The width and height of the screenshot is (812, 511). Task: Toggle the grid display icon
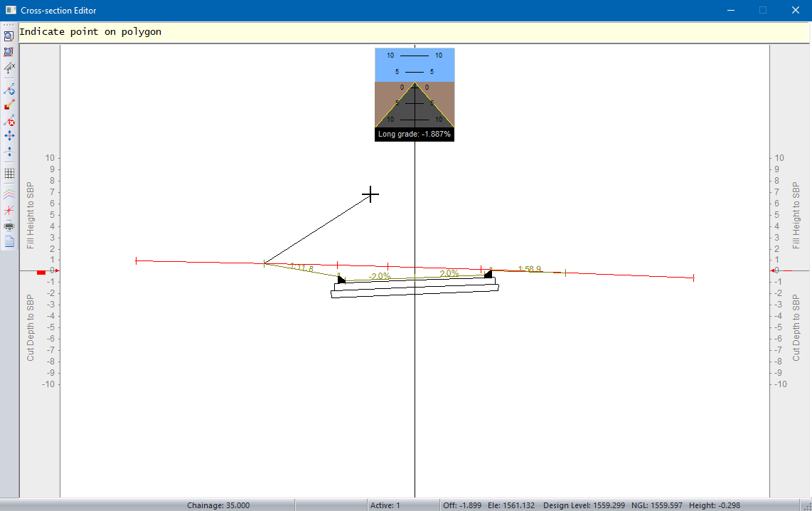(x=9, y=173)
